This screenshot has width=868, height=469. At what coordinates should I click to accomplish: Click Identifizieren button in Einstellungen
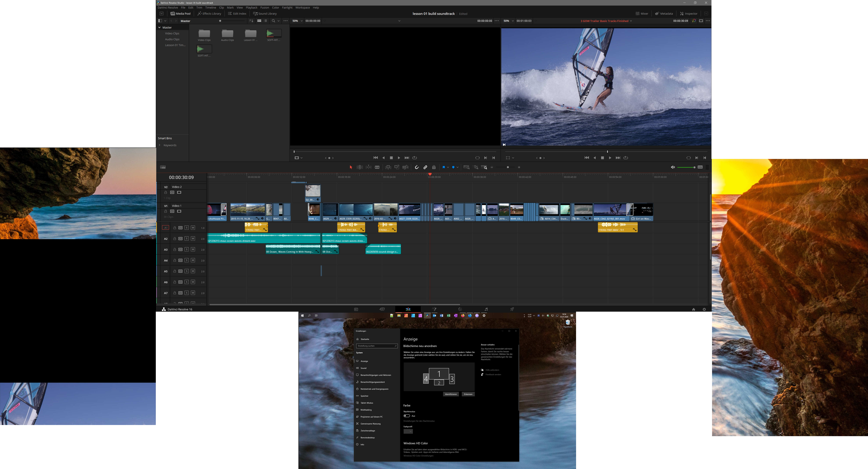click(x=451, y=394)
